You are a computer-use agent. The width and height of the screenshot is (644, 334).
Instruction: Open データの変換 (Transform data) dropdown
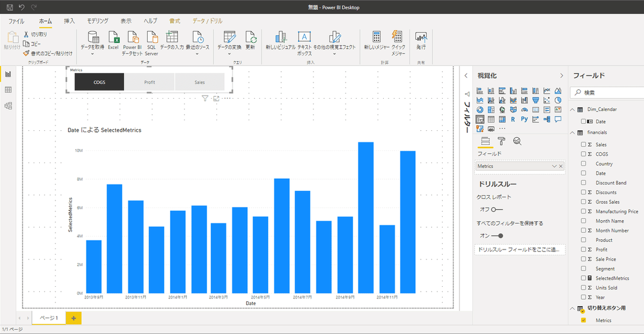(230, 53)
